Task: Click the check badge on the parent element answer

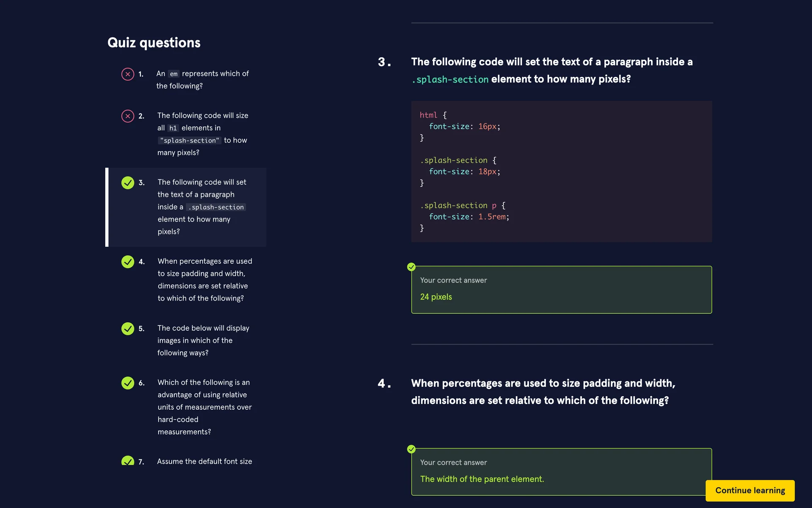Action: pyautogui.click(x=411, y=449)
